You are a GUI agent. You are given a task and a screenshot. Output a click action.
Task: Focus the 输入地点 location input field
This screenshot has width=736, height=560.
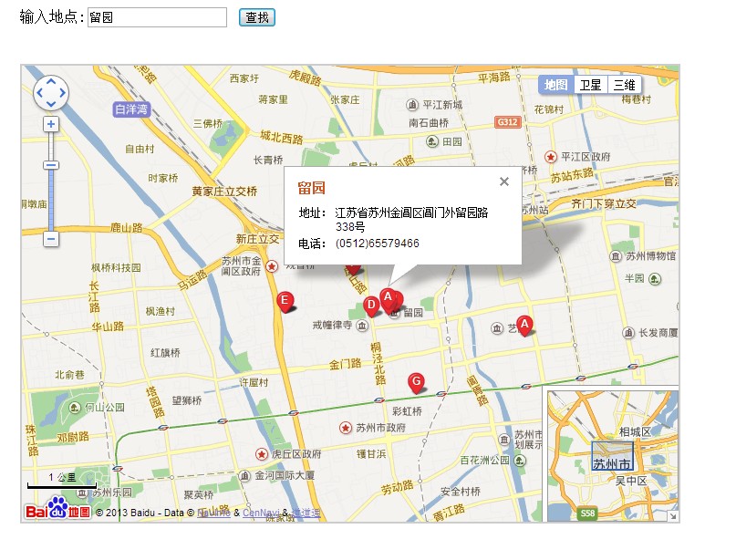[x=157, y=17]
